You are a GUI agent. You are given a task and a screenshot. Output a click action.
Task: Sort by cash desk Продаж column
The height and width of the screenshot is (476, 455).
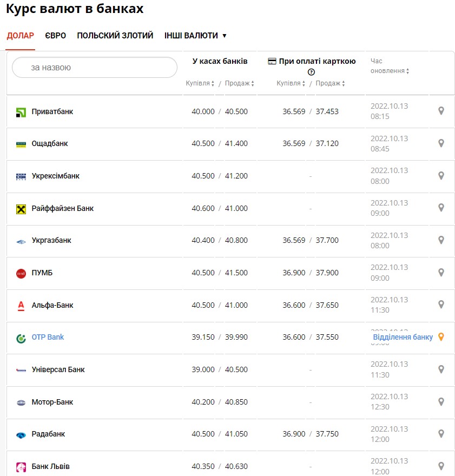239,83
